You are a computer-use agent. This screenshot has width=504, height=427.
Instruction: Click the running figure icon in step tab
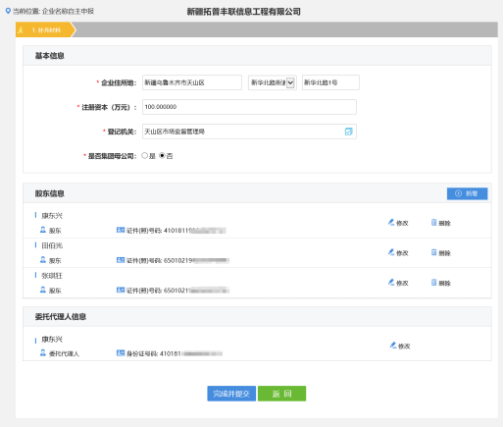pyautogui.click(x=21, y=30)
